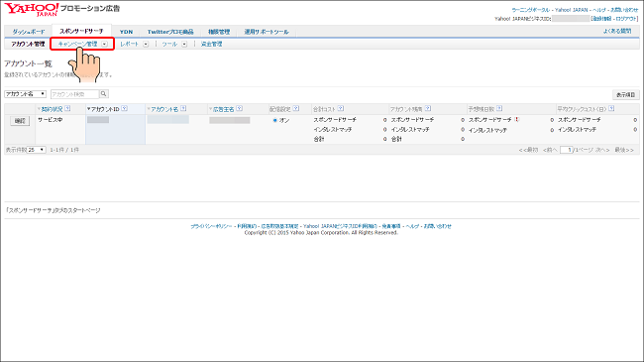Expand the キャンペーン管理 dropdown arrow

click(104, 44)
